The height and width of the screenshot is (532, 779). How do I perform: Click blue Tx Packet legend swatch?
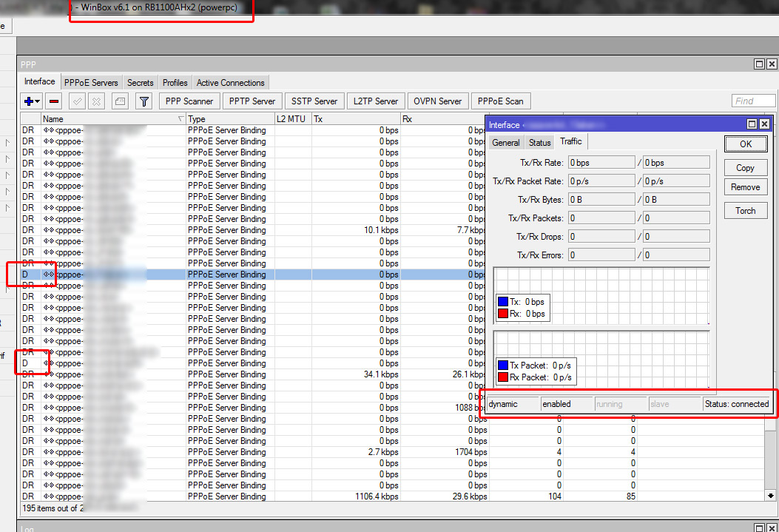pos(503,365)
